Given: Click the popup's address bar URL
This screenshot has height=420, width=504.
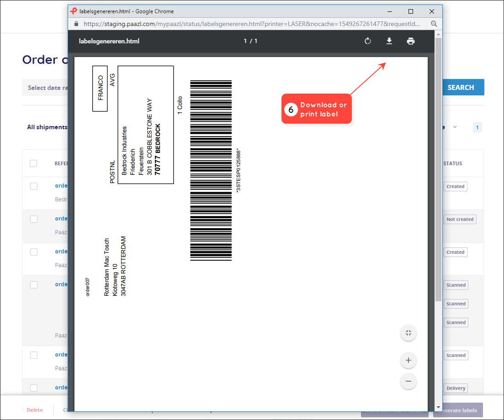Looking at the screenshot, I should (x=252, y=24).
